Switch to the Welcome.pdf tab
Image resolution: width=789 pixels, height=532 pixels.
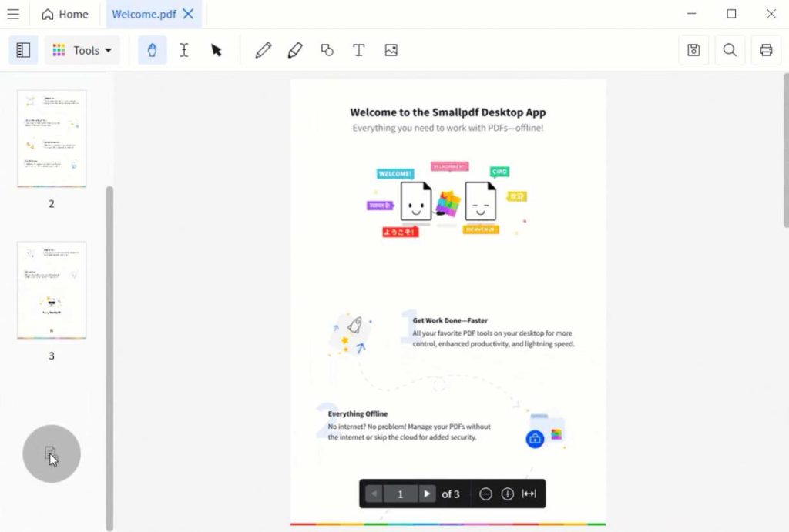click(144, 14)
